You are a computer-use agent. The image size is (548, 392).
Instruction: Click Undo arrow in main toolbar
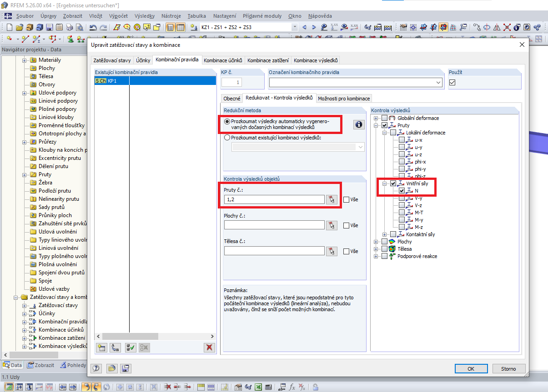coord(93,27)
